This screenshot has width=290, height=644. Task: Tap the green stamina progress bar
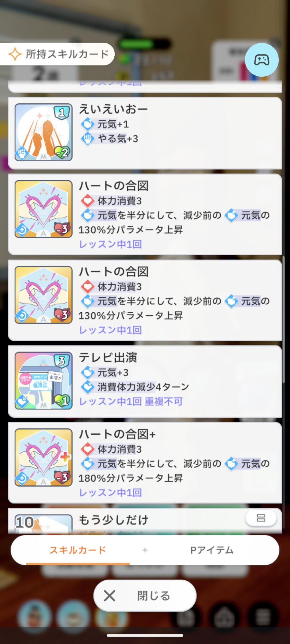144,44
